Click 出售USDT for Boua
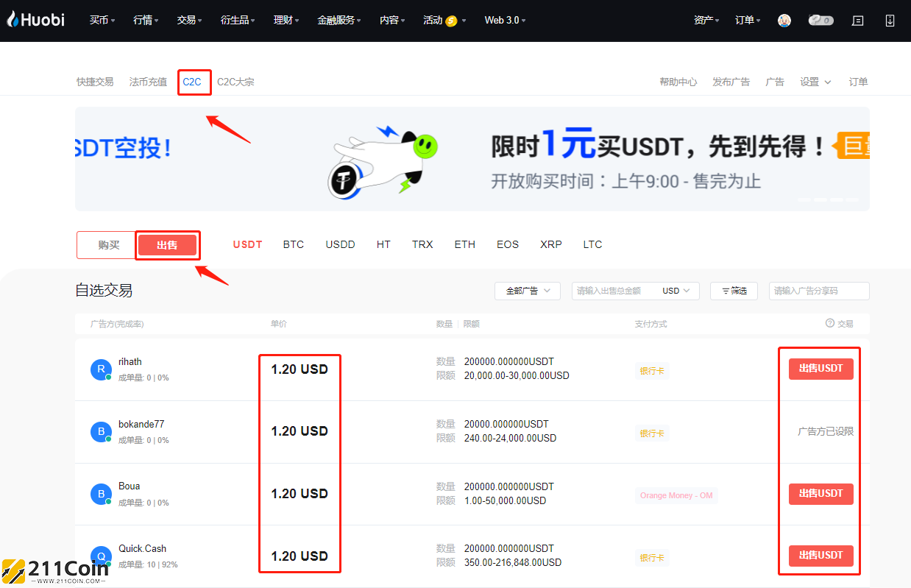The height and width of the screenshot is (588, 911). click(x=821, y=494)
